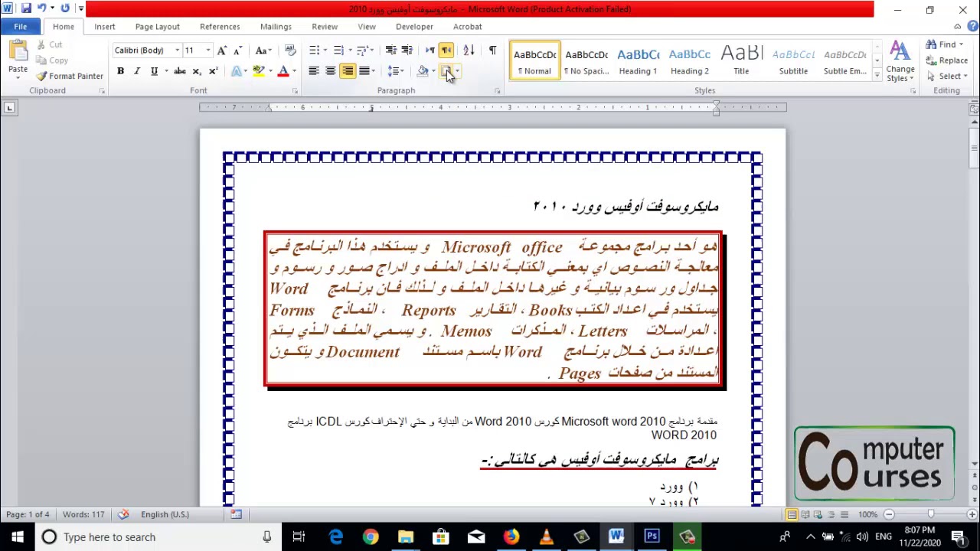Switch to Mailings tab
980x551 pixels.
tap(276, 27)
